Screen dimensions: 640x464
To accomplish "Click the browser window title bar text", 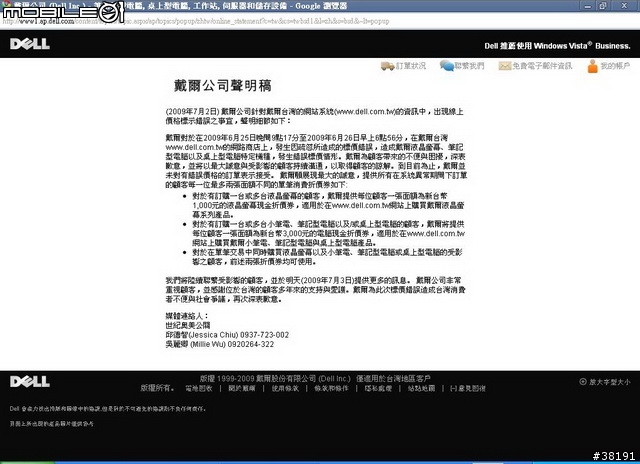I will [180, 6].
